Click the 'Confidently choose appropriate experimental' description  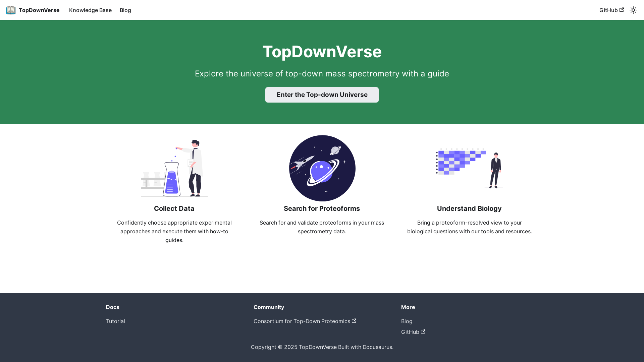coord(174,231)
